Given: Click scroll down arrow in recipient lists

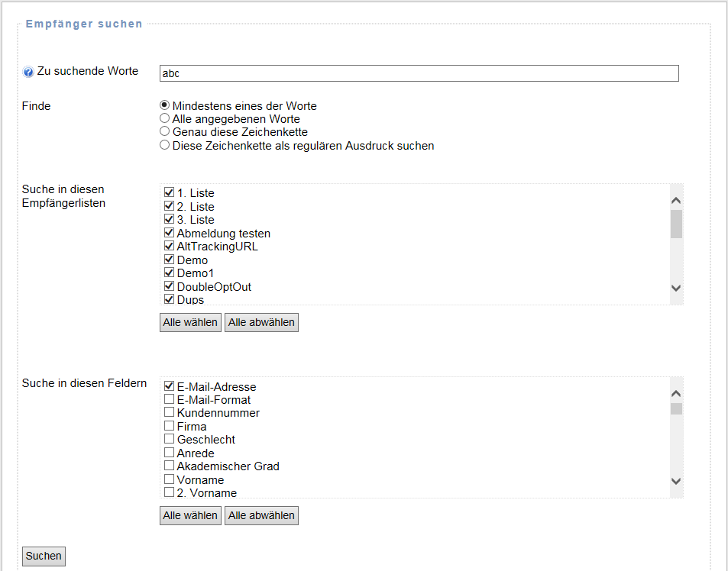Looking at the screenshot, I should [675, 288].
